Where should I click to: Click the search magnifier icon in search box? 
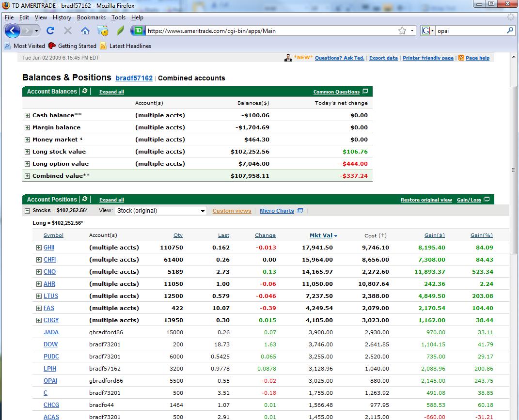pyautogui.click(x=510, y=31)
